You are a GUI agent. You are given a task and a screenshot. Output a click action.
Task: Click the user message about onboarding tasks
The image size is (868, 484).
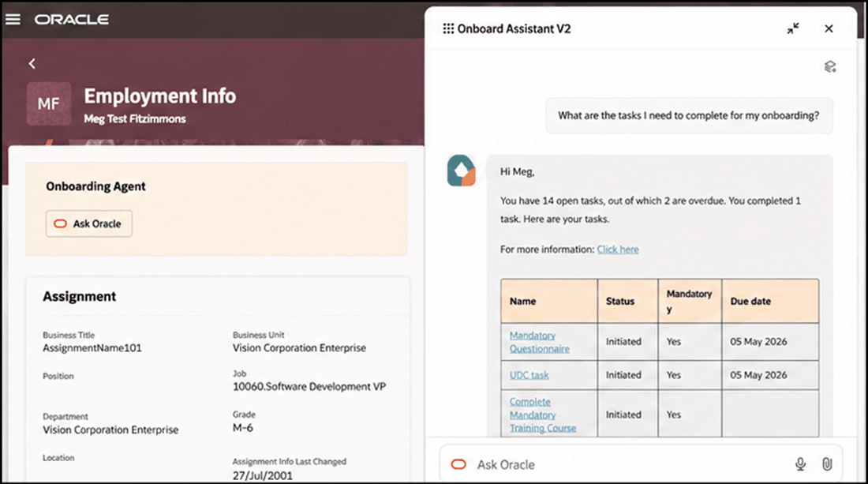click(x=689, y=116)
